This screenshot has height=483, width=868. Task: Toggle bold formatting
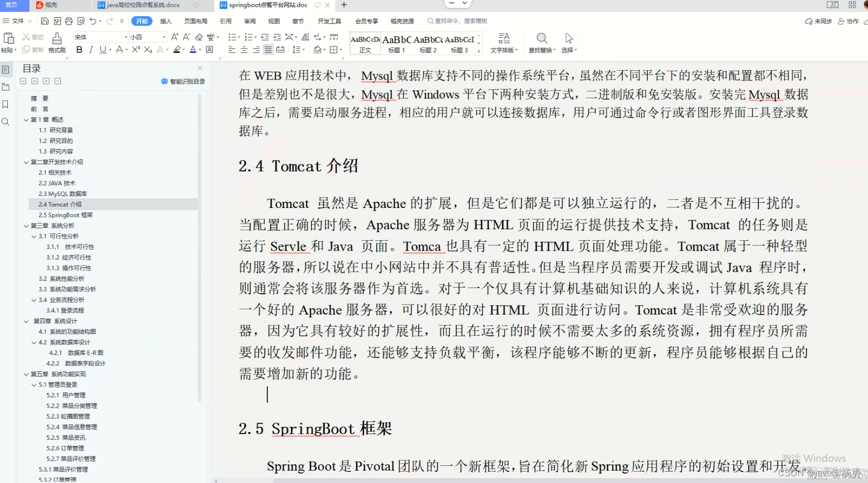tap(79, 49)
